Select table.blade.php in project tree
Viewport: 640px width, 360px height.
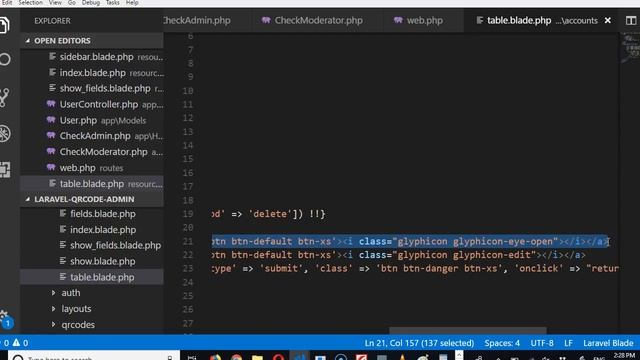click(x=92, y=277)
